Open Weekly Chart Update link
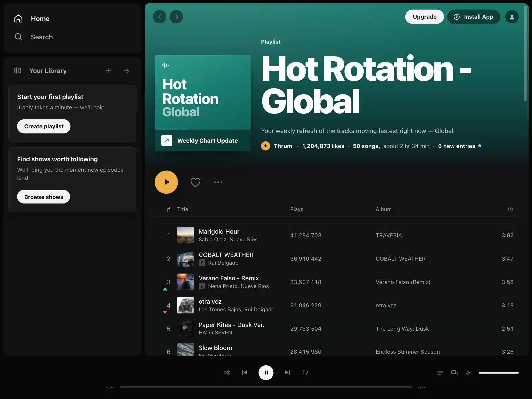The height and width of the screenshot is (399, 532). pyautogui.click(x=203, y=140)
